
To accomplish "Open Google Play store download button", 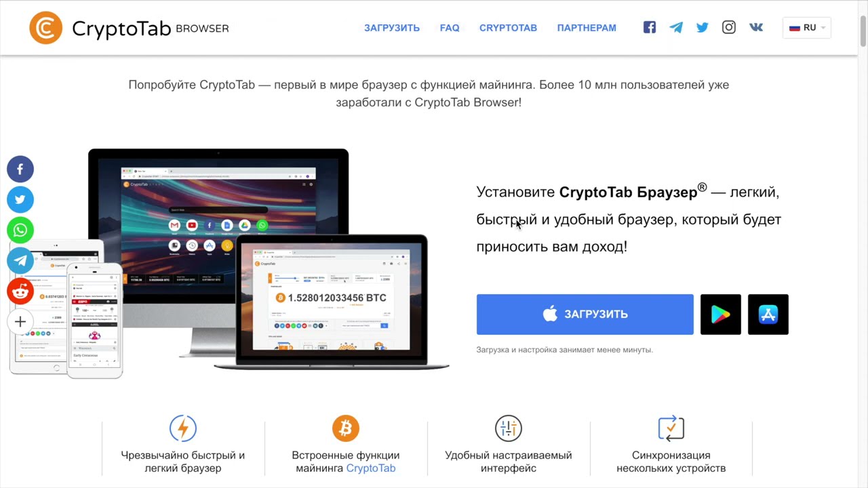I will pyautogui.click(x=720, y=314).
